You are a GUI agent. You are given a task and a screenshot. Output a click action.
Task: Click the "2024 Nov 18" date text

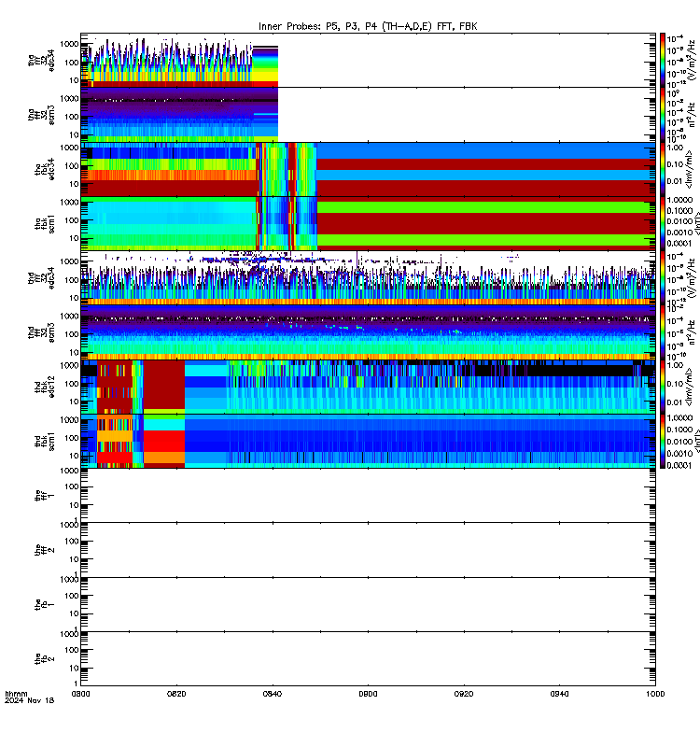click(30, 700)
